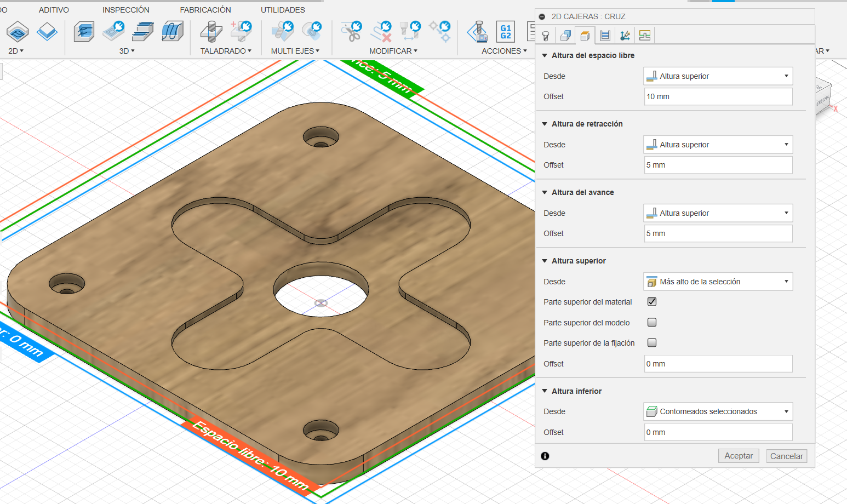Choose the Move Entry Positions icon
The image size is (847, 504).
440,31
